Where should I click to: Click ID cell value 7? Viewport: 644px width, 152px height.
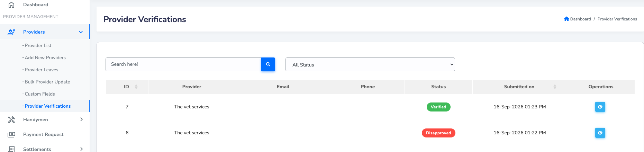pos(127,107)
